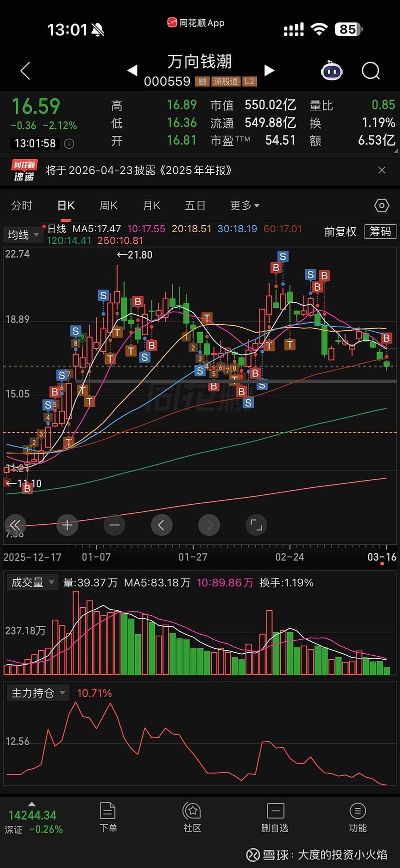Tap stock name 万向钱潮

coord(199,61)
